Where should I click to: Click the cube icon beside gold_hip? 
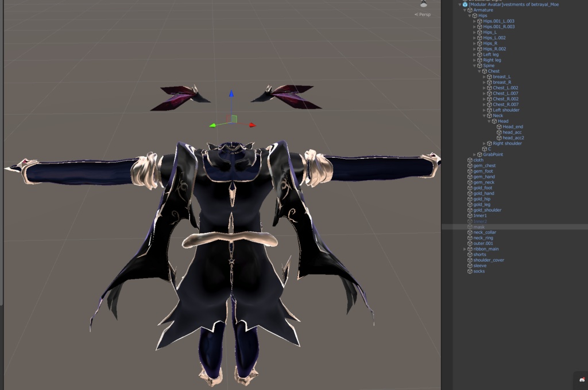470,199
